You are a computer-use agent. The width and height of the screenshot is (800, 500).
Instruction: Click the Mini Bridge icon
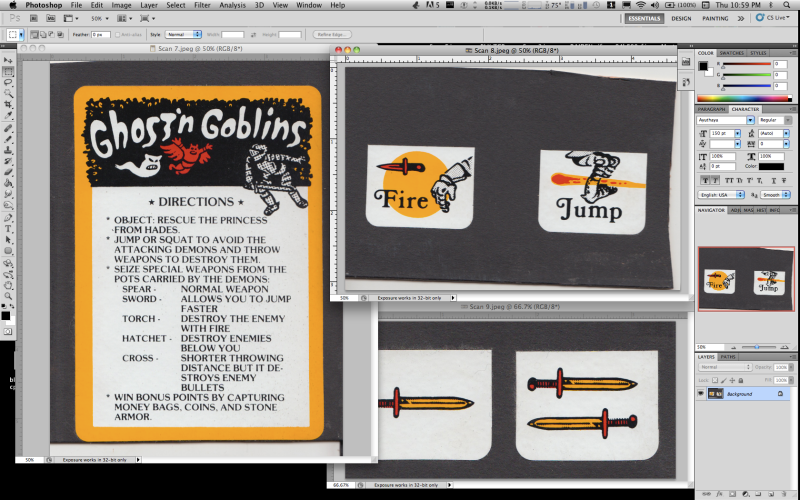(51, 18)
